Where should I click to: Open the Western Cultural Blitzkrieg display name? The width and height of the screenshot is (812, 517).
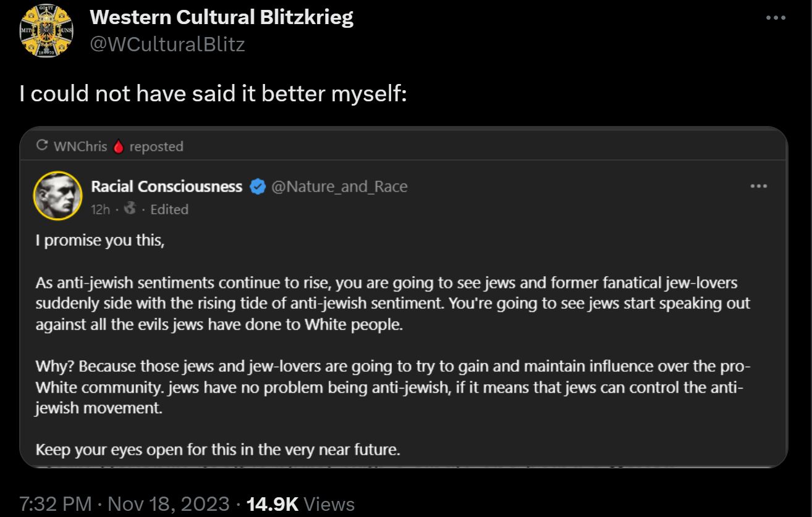tap(221, 17)
